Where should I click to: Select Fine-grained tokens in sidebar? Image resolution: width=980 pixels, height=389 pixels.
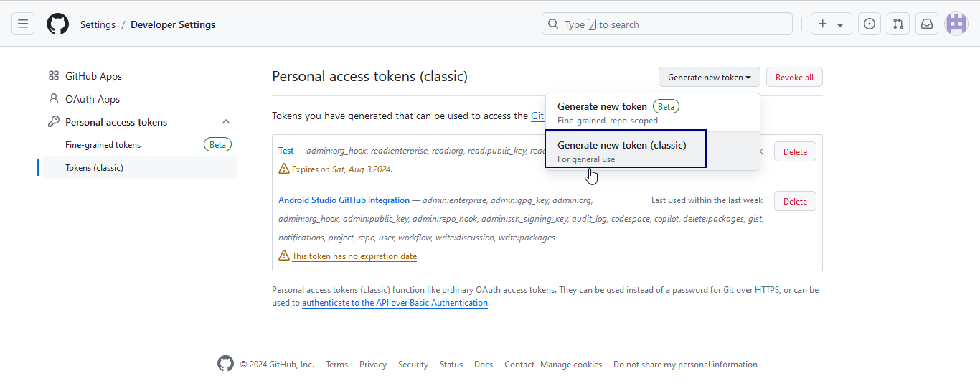[103, 145]
